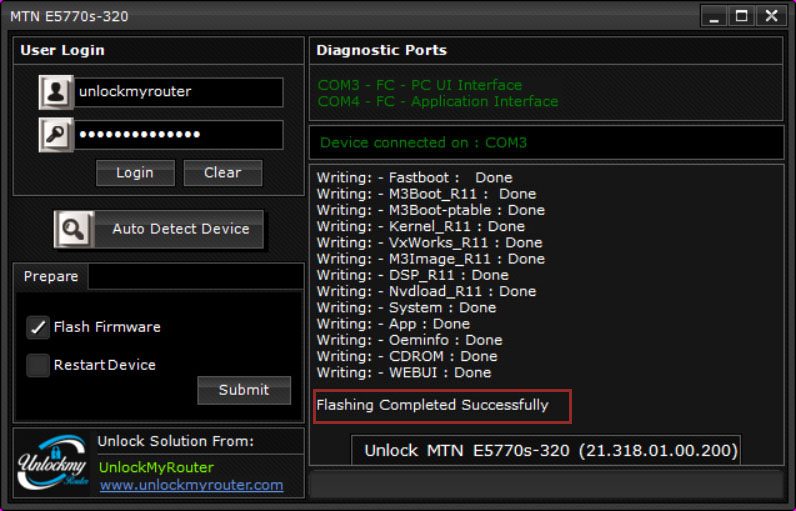Viewport: 796px width, 511px height.
Task: Click the App : Done log line
Action: [x=393, y=324]
